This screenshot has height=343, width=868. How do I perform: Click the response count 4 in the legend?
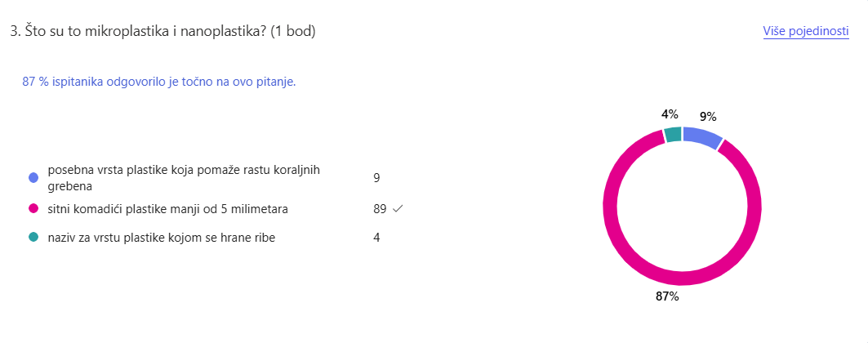(376, 238)
